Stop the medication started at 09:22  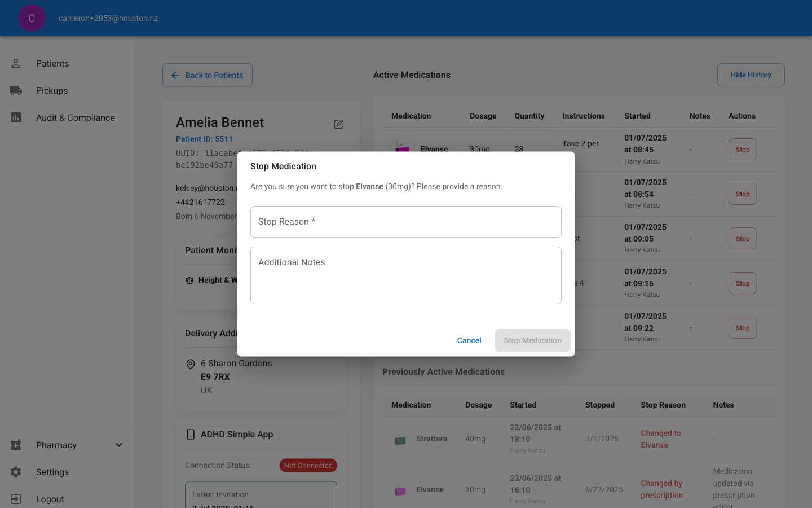point(743,328)
